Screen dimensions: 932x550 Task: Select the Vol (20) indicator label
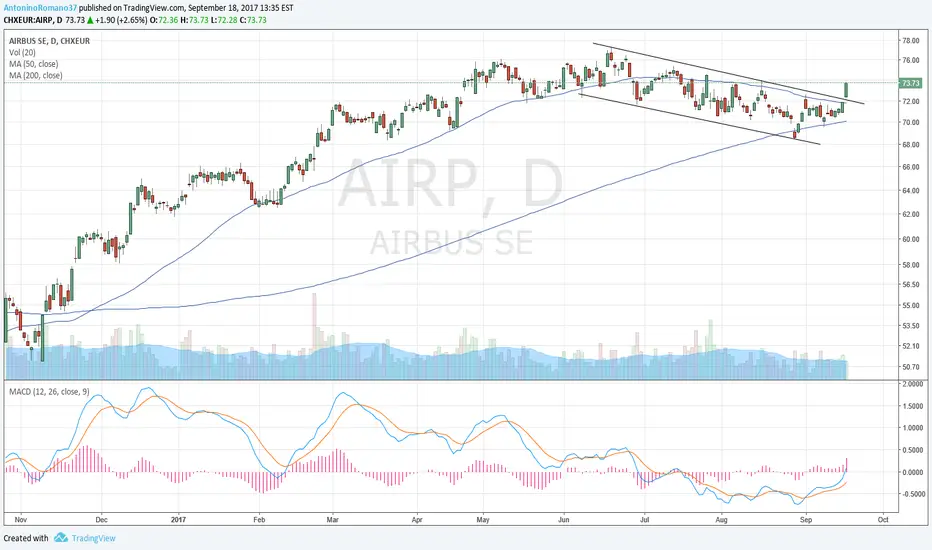(x=22, y=52)
